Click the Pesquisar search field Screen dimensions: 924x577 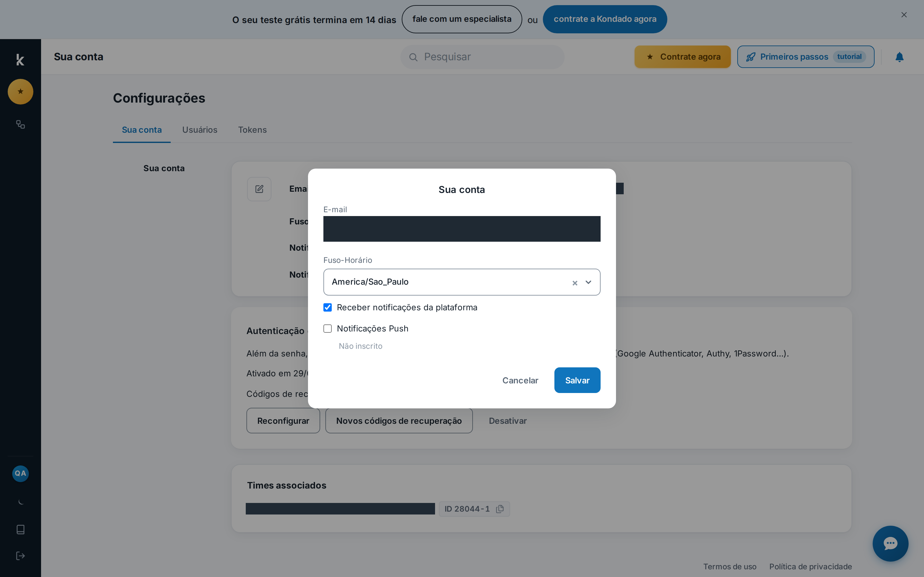[x=482, y=57]
